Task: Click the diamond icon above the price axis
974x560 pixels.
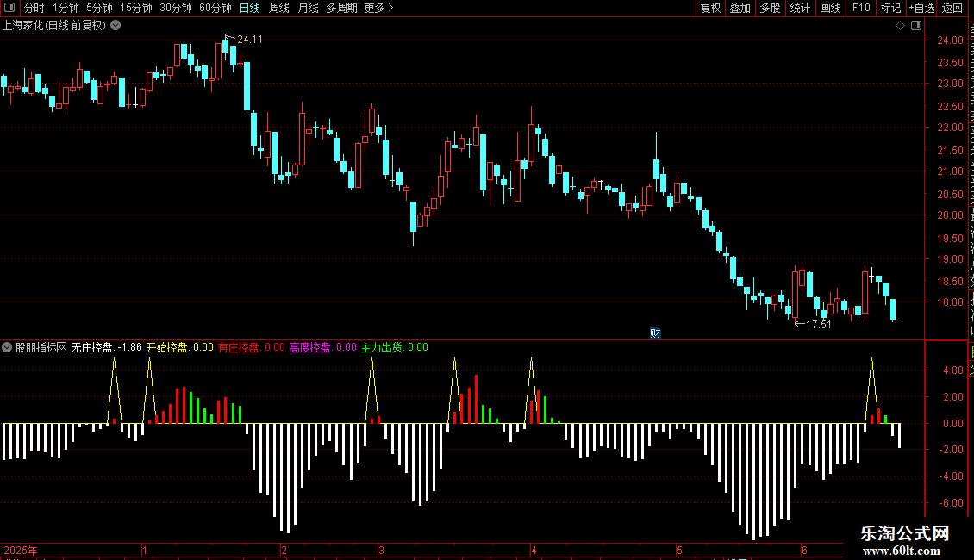Action: pyautogui.click(x=900, y=26)
